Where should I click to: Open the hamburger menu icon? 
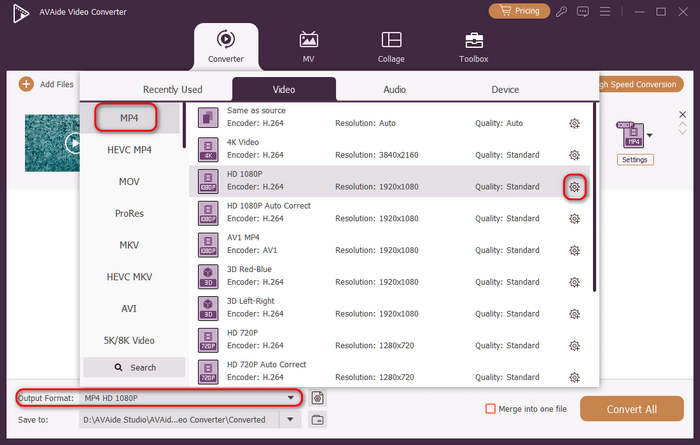point(605,11)
